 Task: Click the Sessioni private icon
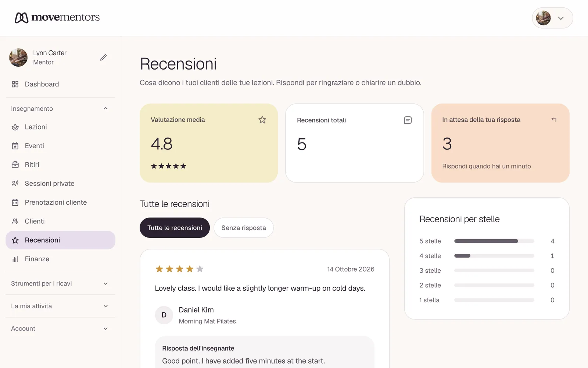pos(15,184)
